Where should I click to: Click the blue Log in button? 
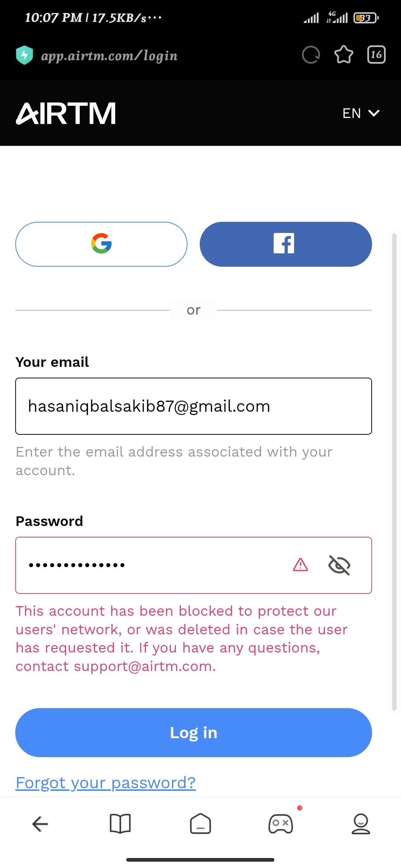pyautogui.click(x=193, y=733)
